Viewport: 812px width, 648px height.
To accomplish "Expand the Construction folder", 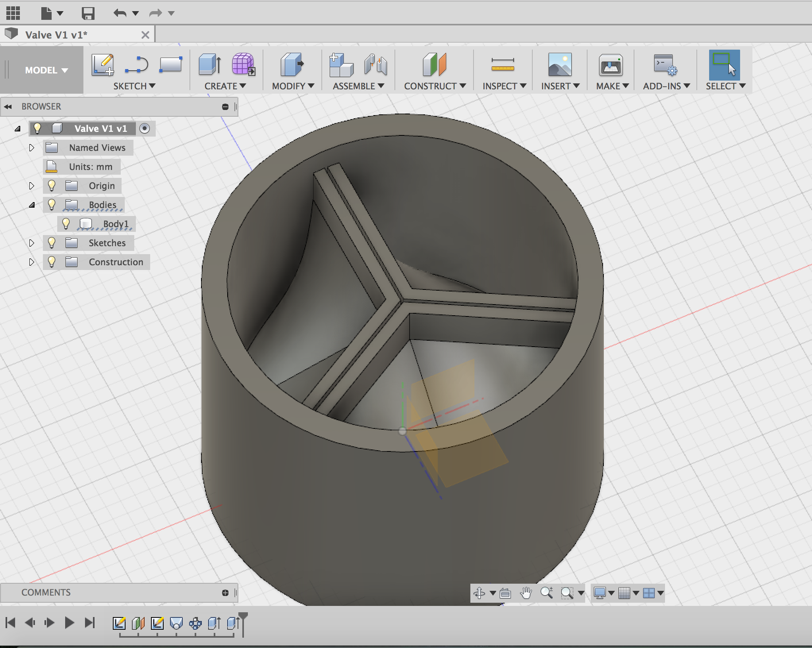I will (x=32, y=262).
